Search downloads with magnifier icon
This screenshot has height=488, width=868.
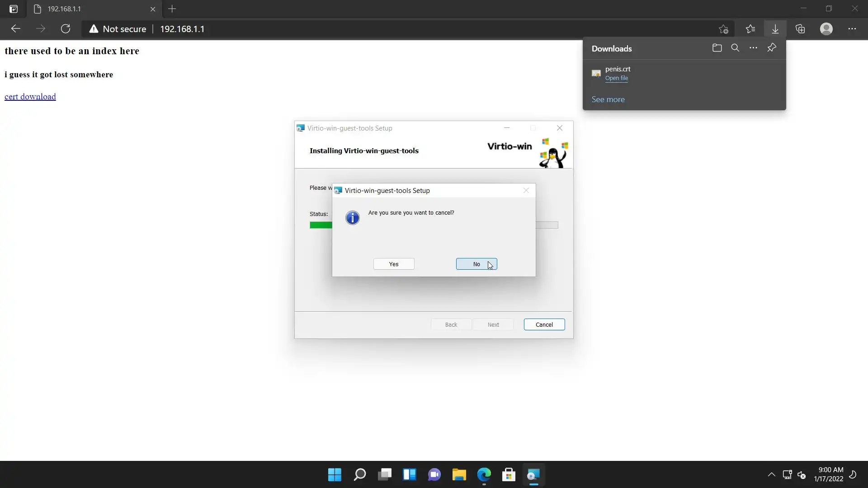coord(735,48)
